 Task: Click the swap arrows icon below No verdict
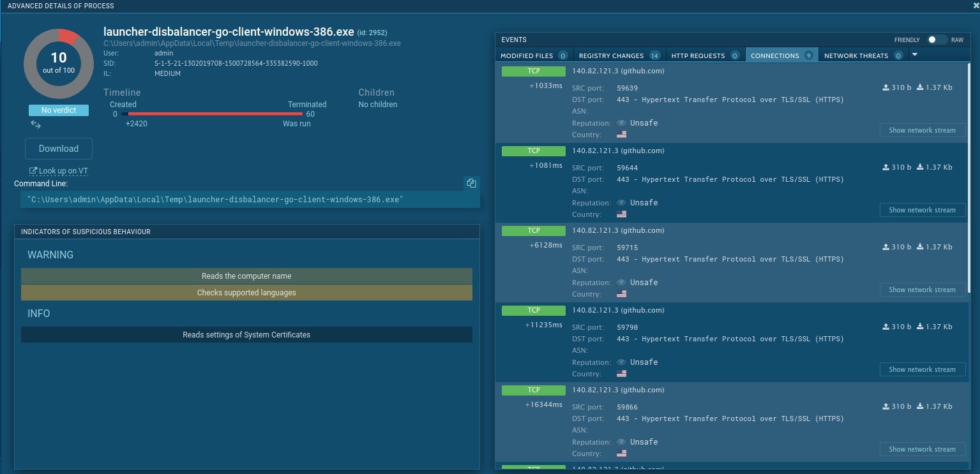tap(36, 124)
